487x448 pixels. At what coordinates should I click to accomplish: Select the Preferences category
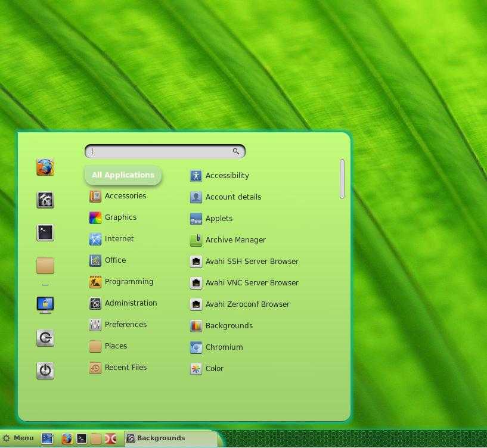[x=125, y=325]
